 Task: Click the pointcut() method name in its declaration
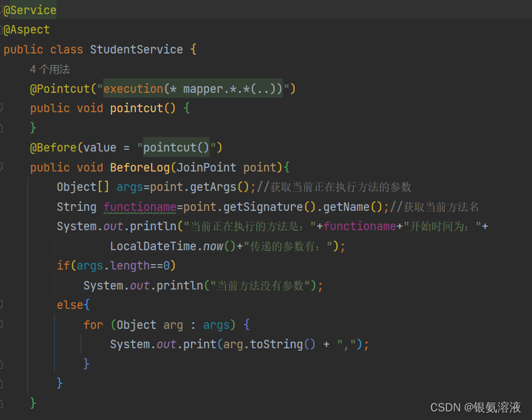pos(136,108)
